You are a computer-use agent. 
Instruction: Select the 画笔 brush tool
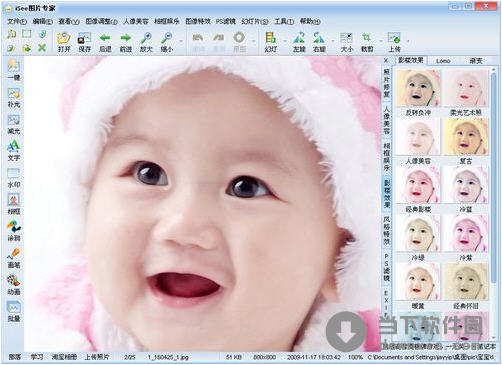click(14, 258)
